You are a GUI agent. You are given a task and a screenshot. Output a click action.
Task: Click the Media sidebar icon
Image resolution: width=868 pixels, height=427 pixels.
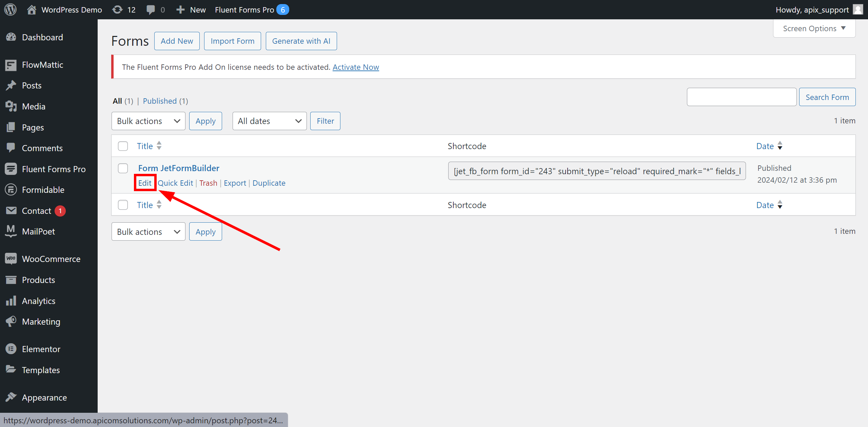click(x=11, y=106)
